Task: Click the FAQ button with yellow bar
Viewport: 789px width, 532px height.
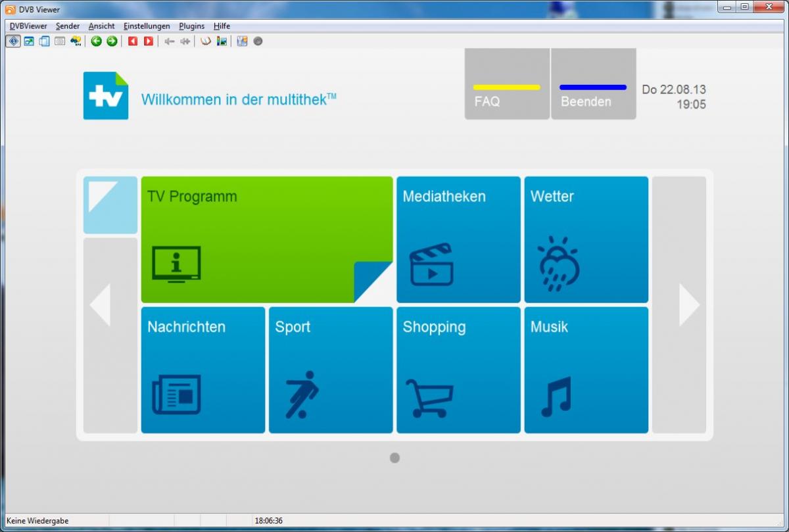Action: tap(507, 84)
